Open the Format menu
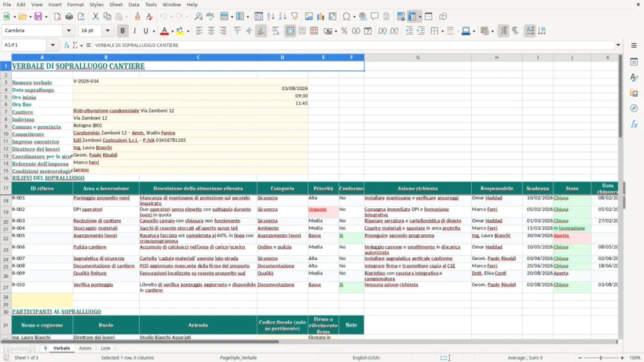Viewport: 644px width, 362px height. click(75, 4)
